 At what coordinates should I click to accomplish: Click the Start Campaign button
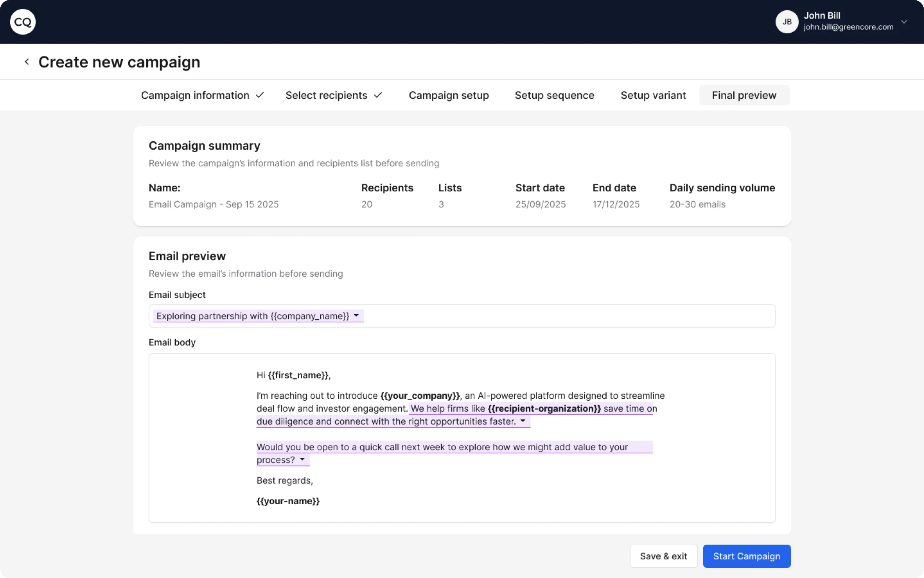tap(746, 556)
